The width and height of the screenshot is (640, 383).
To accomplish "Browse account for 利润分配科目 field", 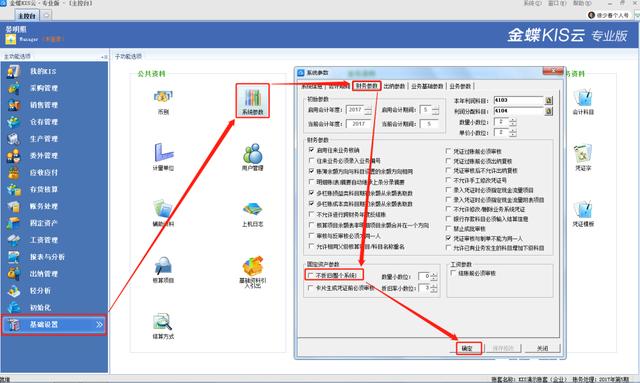I will point(549,111).
